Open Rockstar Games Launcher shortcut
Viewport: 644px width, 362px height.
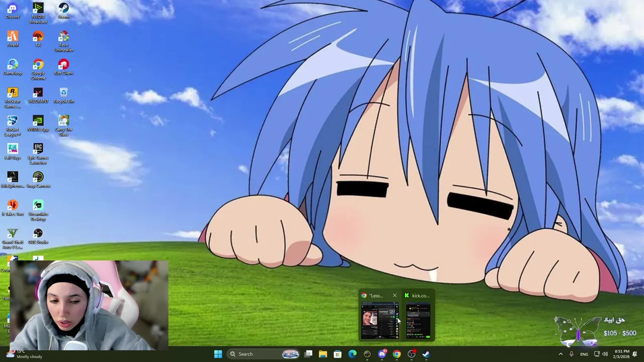(13, 98)
